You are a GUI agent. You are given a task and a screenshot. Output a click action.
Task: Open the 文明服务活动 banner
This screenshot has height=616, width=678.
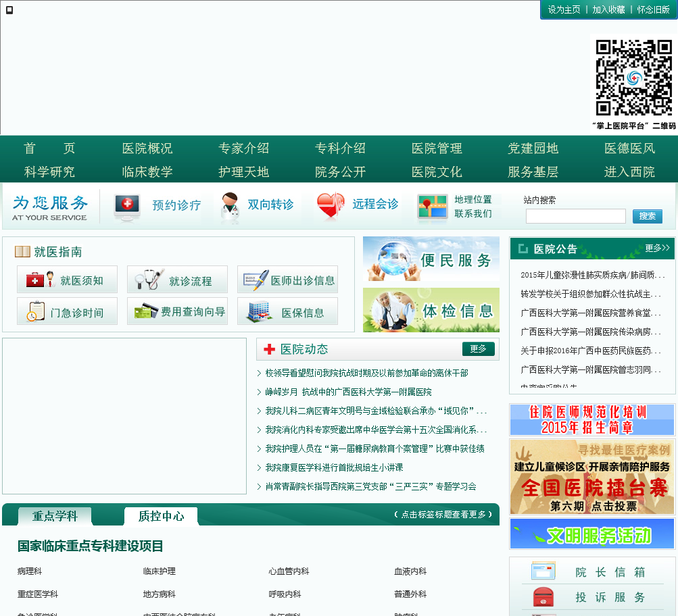click(592, 534)
